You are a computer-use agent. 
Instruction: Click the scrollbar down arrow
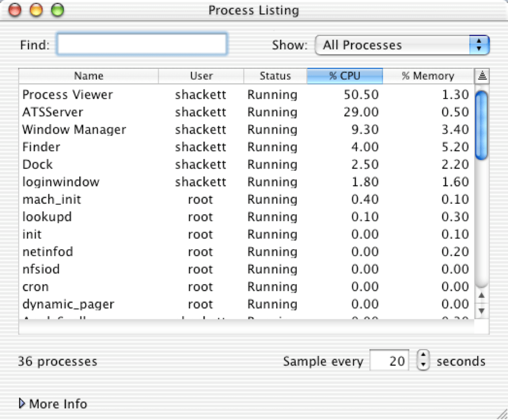(x=481, y=310)
